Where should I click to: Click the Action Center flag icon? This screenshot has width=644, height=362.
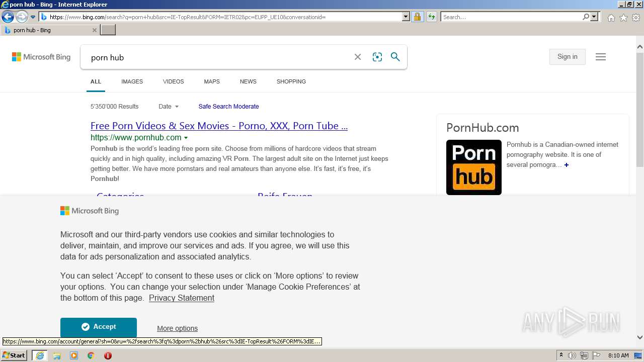point(596,355)
